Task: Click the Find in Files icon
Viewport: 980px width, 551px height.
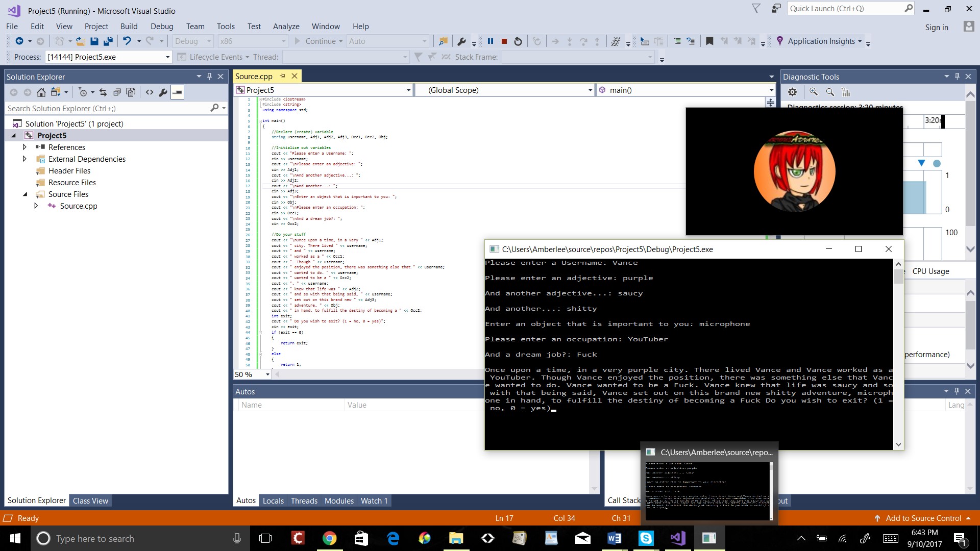Action: tap(443, 41)
